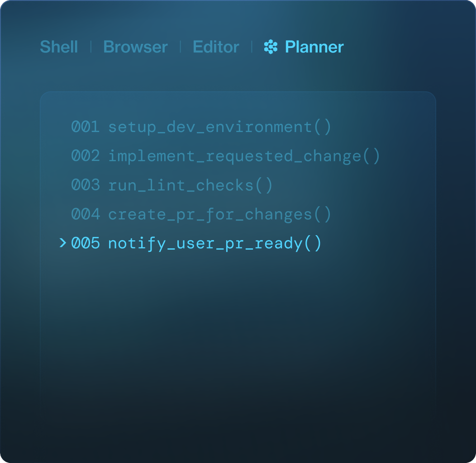Screen dimensions: 476x463
Task: Click the chevron arrow beside step 005
Action: pos(63,243)
